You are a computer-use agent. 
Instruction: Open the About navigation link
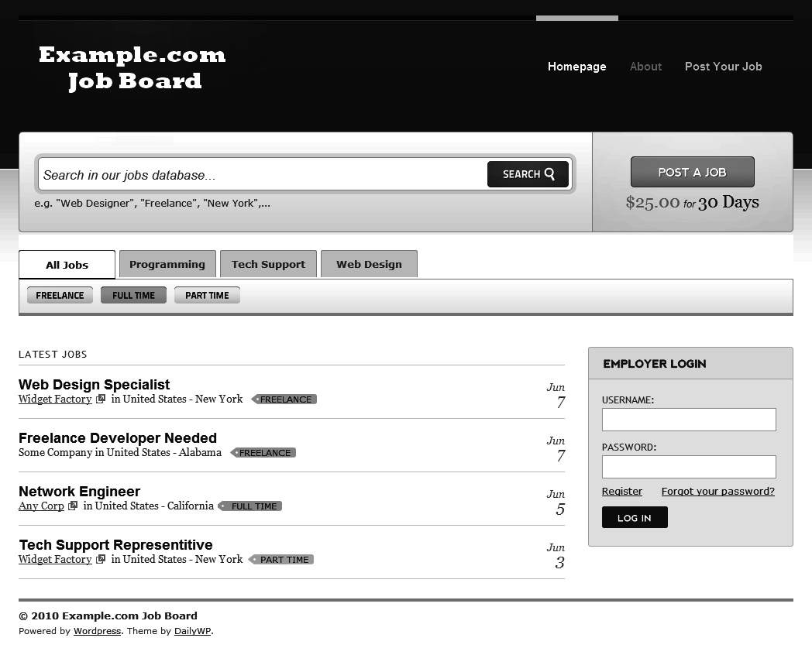click(x=645, y=67)
